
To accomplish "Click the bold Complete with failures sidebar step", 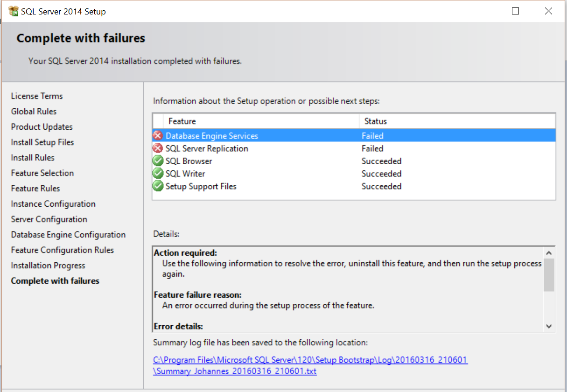I will pyautogui.click(x=55, y=280).
